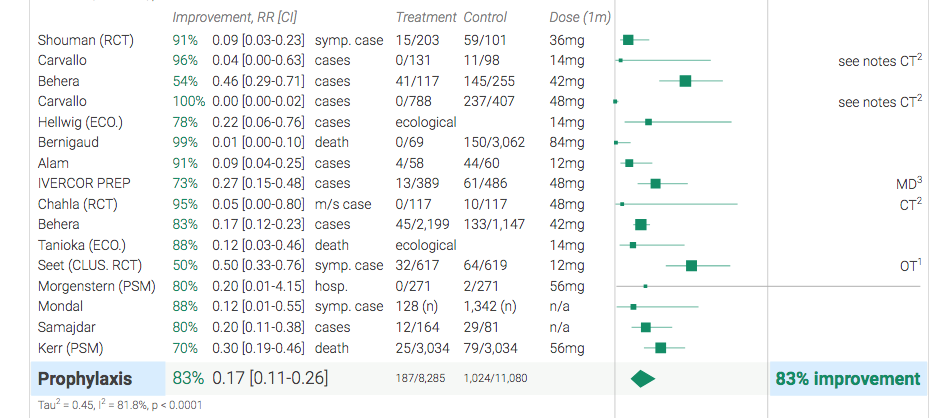Click the green square for Behera 54% row
Viewport: 952px width, 418px height.
point(685,81)
